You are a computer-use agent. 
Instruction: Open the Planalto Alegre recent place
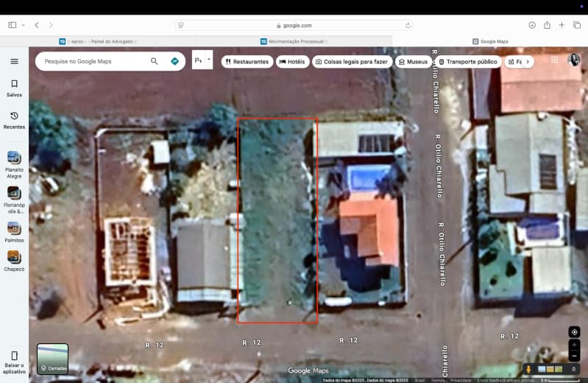click(x=14, y=165)
